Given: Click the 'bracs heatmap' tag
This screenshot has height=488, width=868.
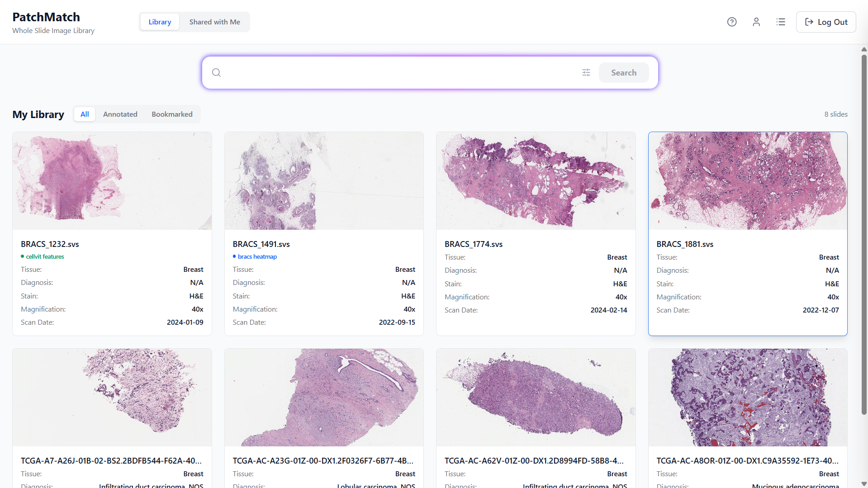Looking at the screenshot, I should point(255,256).
